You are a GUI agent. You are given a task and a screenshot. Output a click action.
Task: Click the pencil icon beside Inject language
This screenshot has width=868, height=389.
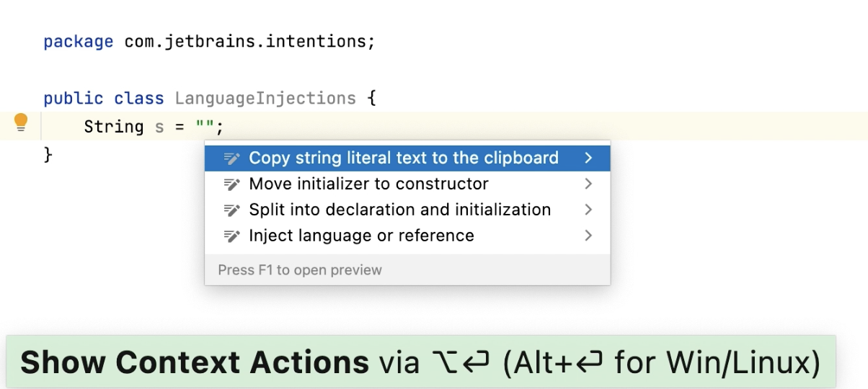click(231, 236)
